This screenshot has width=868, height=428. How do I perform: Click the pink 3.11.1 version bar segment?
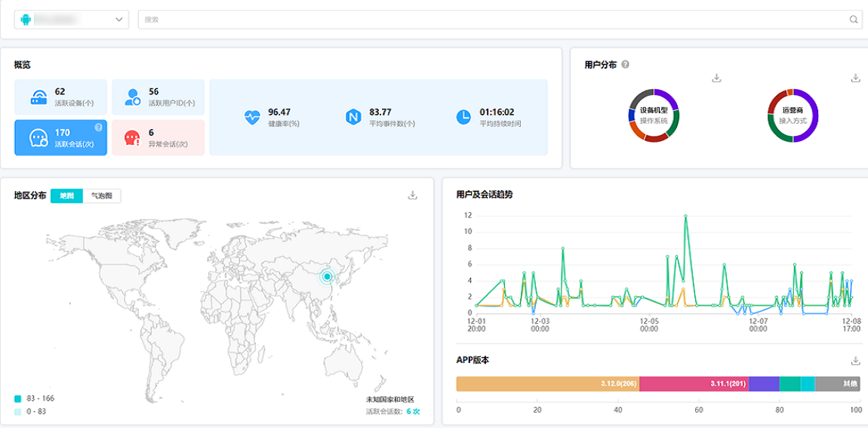pyautogui.click(x=694, y=383)
